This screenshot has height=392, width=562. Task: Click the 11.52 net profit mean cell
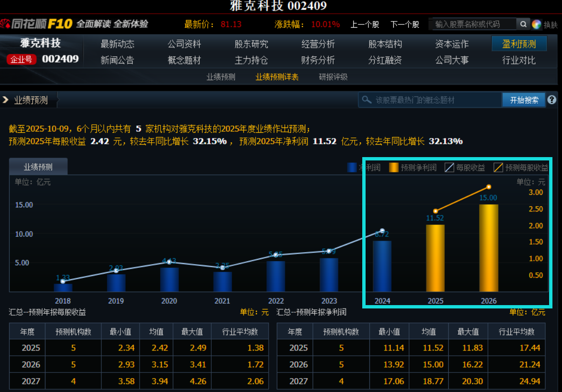tap(429, 348)
